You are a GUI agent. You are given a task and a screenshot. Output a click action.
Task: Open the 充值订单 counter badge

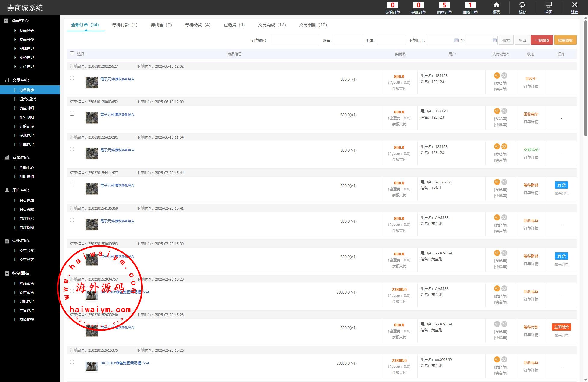click(x=393, y=5)
